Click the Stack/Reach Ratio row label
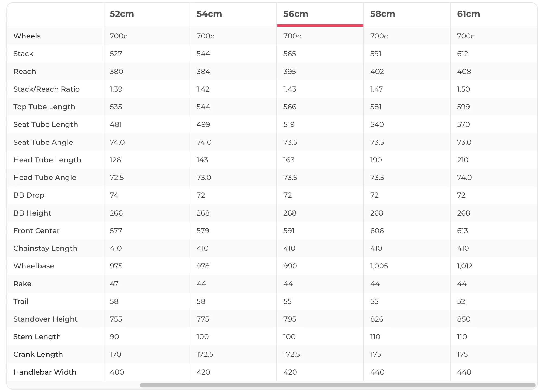542x392 pixels. click(46, 89)
